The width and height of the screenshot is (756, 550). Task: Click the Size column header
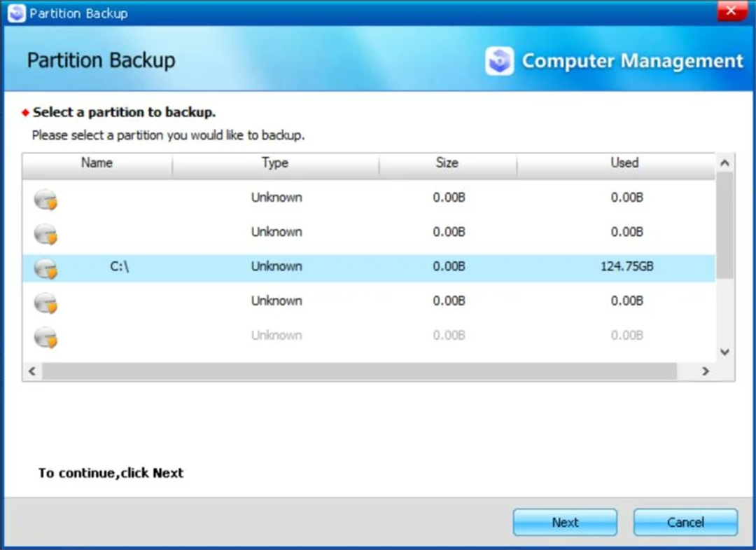[447, 163]
